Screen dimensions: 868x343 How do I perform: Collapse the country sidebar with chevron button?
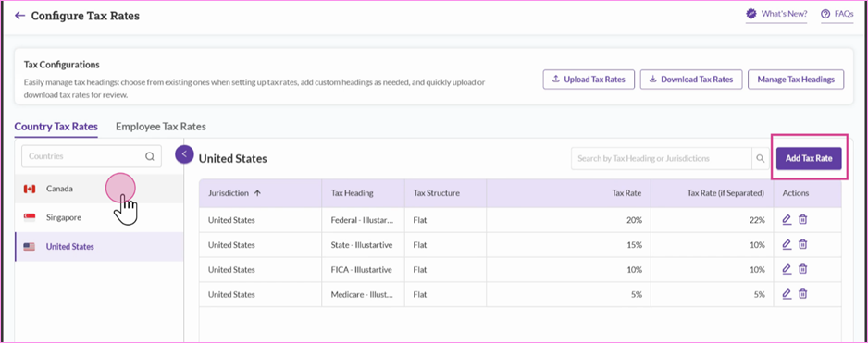(x=184, y=154)
